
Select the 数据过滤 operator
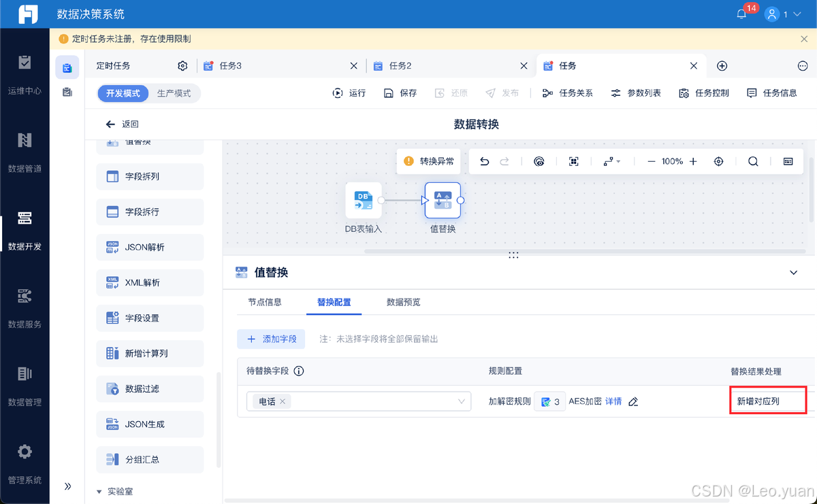tap(150, 388)
